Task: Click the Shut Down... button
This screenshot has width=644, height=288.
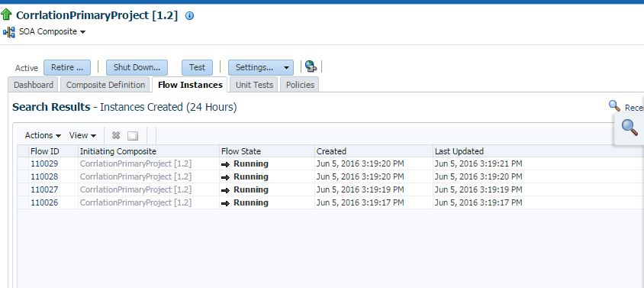Action: (x=137, y=67)
